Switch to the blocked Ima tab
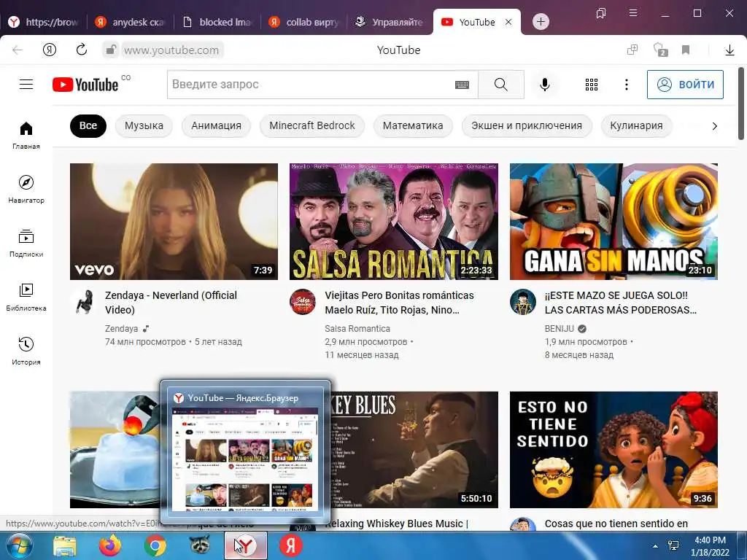747x560 pixels. pos(217,22)
